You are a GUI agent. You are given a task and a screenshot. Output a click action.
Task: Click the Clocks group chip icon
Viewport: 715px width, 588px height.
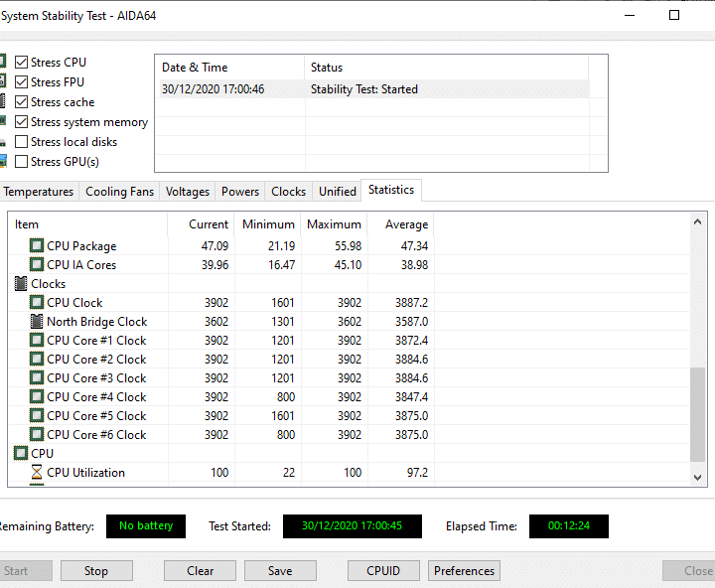click(x=21, y=284)
